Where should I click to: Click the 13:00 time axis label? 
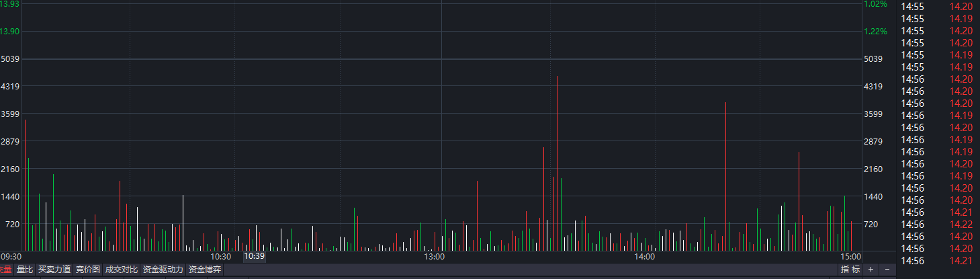[434, 257]
